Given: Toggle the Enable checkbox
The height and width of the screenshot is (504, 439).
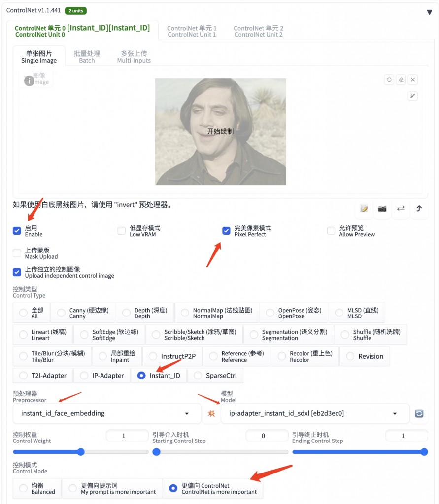Looking at the screenshot, I should tap(17, 231).
